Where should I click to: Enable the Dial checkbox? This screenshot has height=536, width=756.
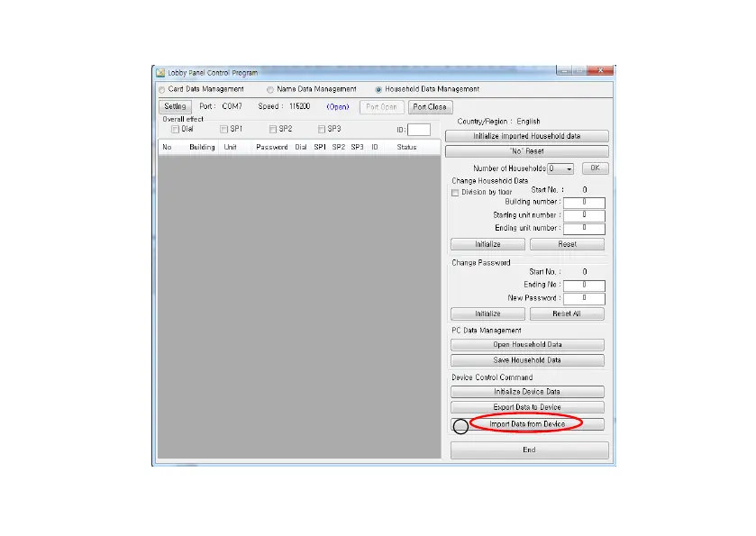[175, 129]
